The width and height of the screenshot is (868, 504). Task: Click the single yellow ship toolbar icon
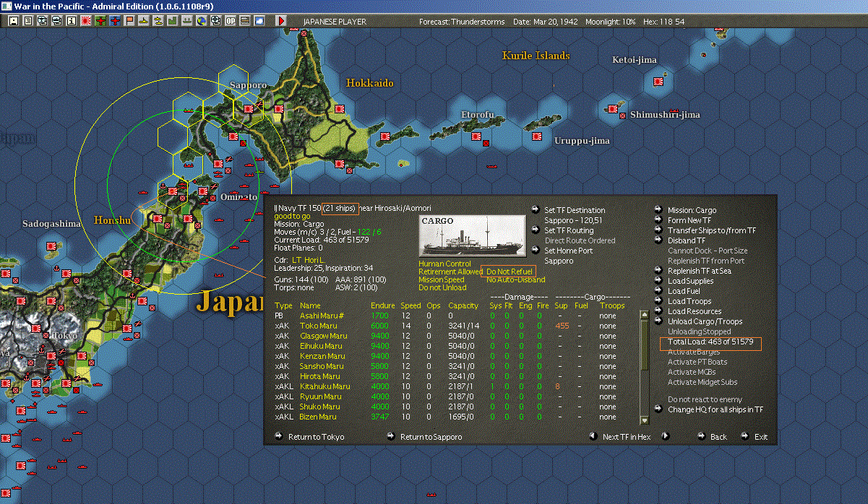(x=143, y=21)
